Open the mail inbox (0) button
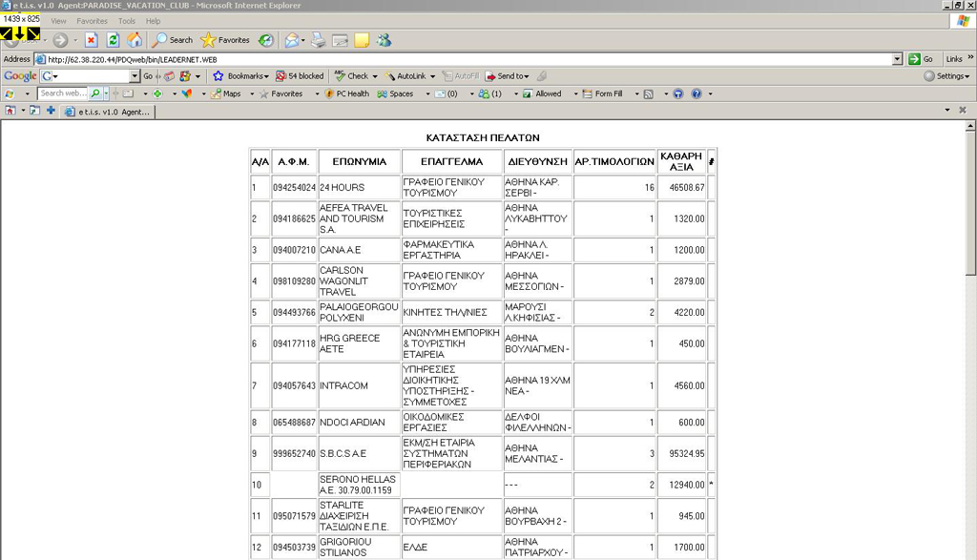The width and height of the screenshot is (977, 560). click(x=447, y=94)
